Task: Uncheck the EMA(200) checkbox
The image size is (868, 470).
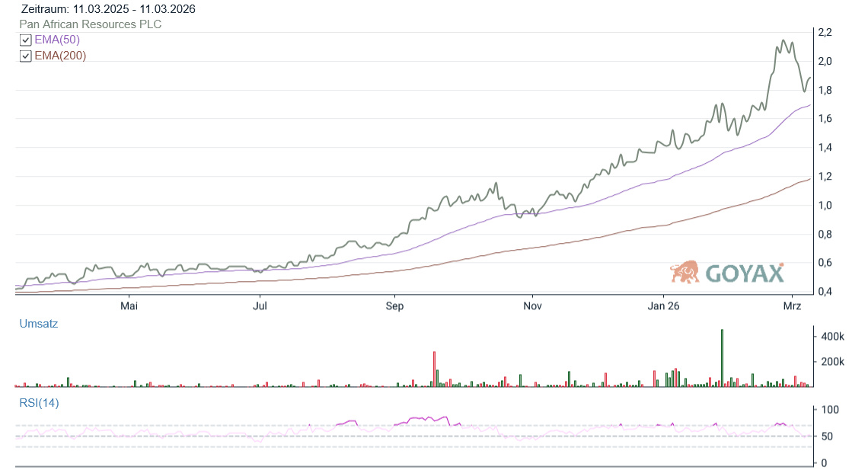Action: pos(26,56)
